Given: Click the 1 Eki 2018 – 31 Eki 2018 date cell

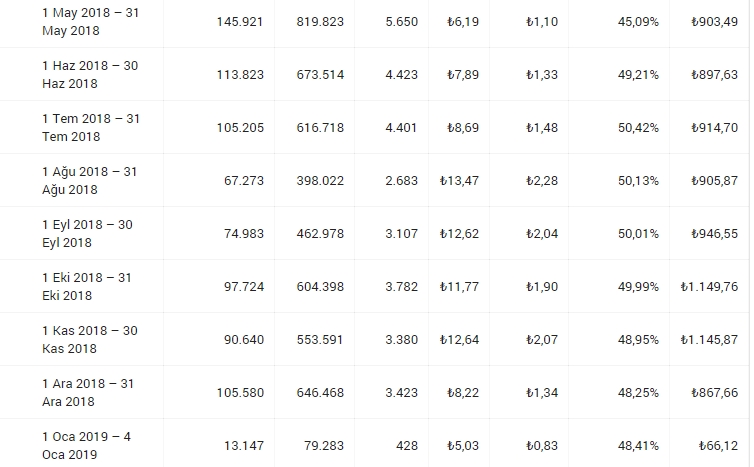Looking at the screenshot, I should pyautogui.click(x=87, y=286).
